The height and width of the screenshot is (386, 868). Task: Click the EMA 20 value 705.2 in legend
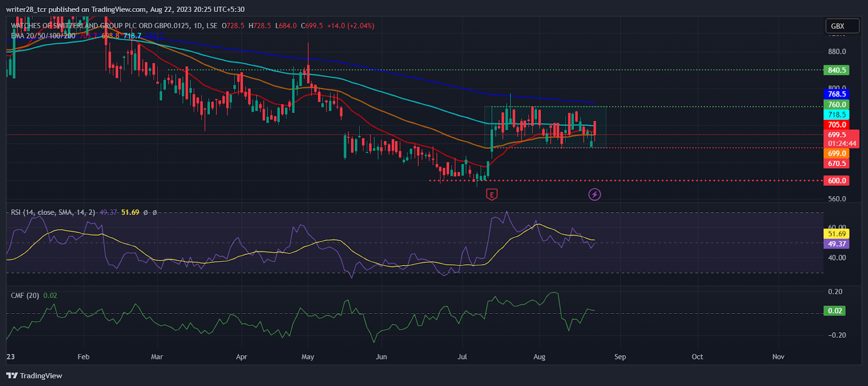[x=88, y=36]
